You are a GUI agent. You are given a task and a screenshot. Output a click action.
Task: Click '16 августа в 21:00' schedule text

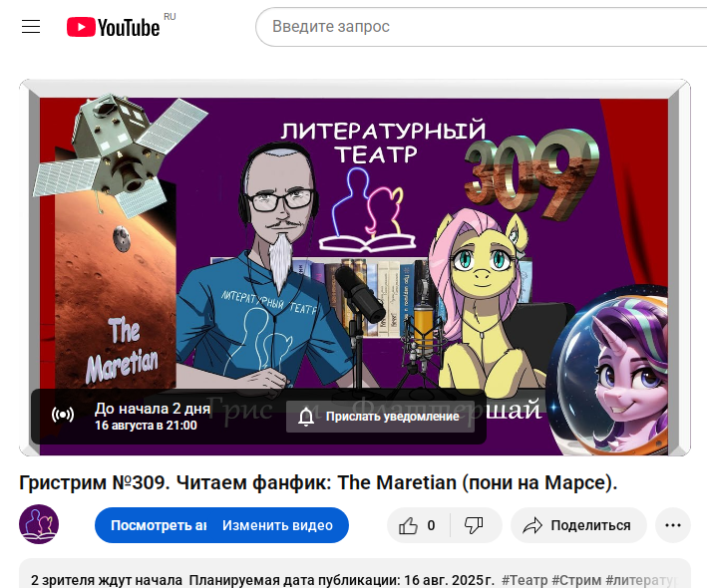click(146, 426)
